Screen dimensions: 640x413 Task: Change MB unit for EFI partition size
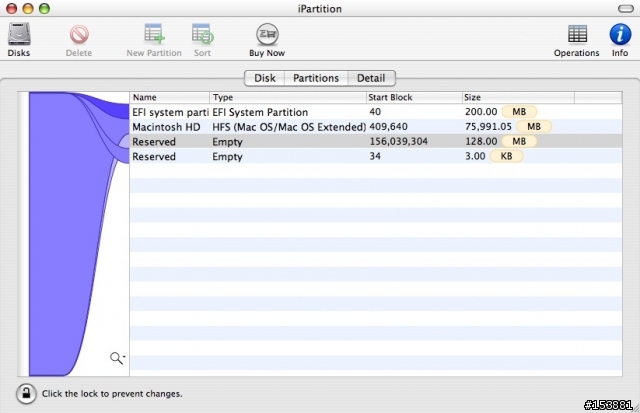pos(519,111)
